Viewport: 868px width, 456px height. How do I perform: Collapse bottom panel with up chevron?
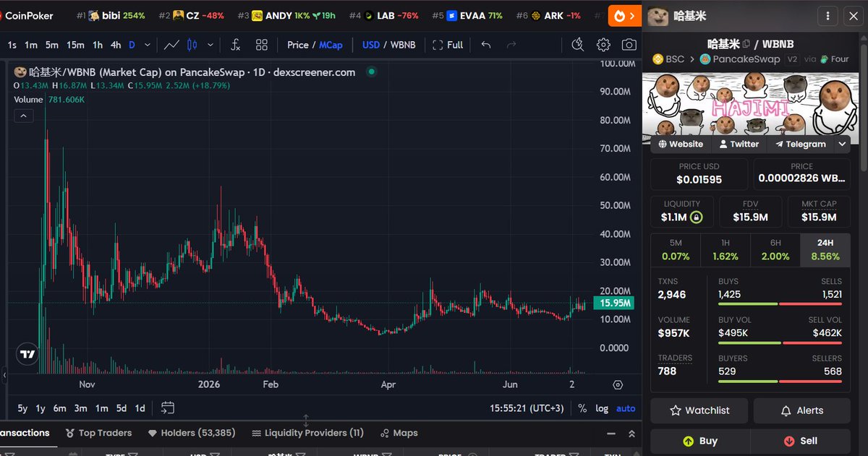(x=631, y=434)
